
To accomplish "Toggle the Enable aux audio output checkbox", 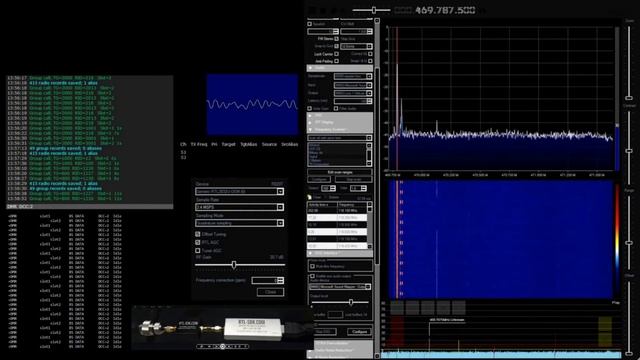I will click(312, 276).
